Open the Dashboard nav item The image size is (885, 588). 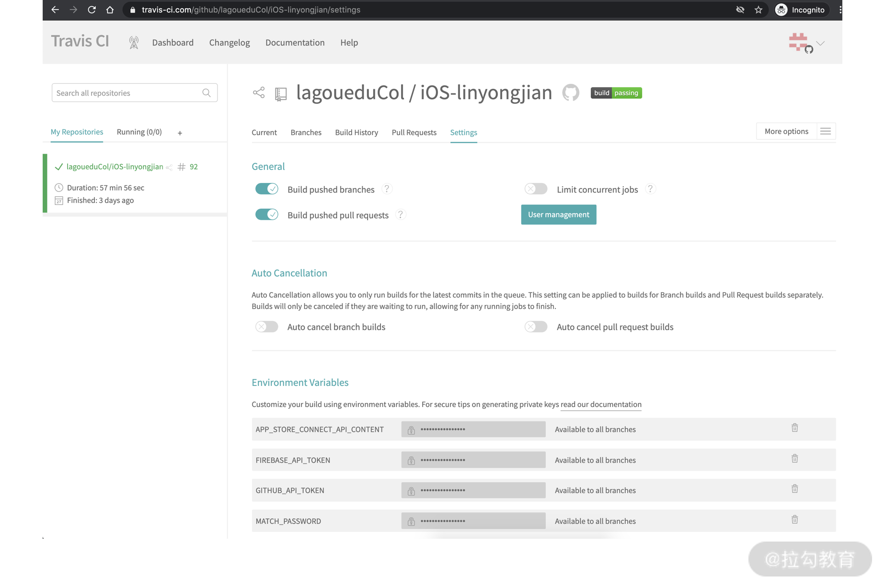(x=172, y=43)
